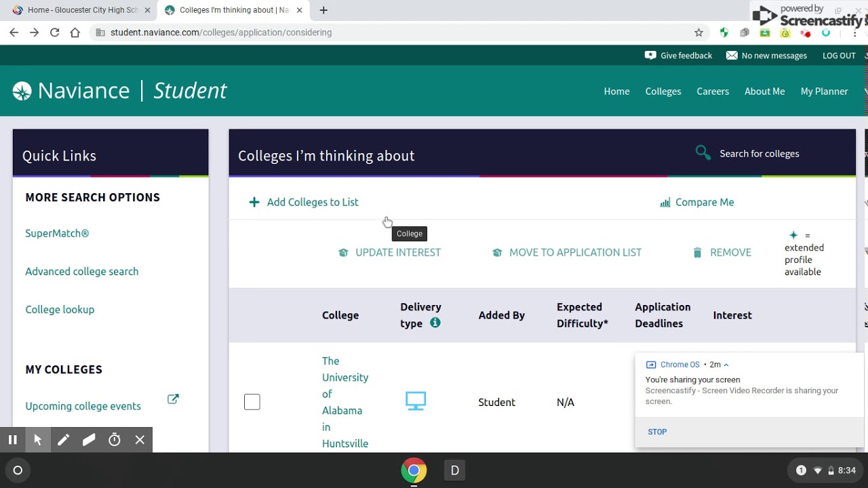
Task: Click the Give feedback chat icon
Action: coord(650,56)
